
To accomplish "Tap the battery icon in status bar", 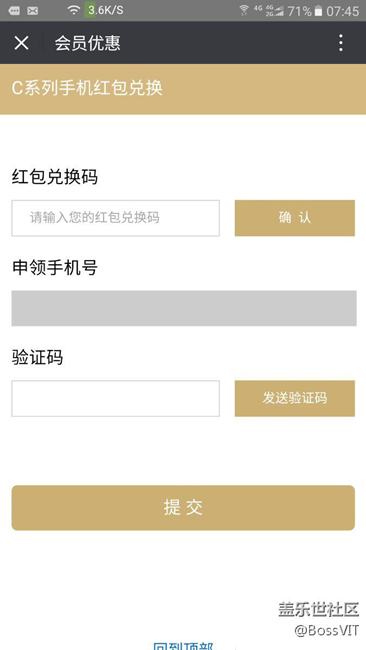I will coord(318,11).
